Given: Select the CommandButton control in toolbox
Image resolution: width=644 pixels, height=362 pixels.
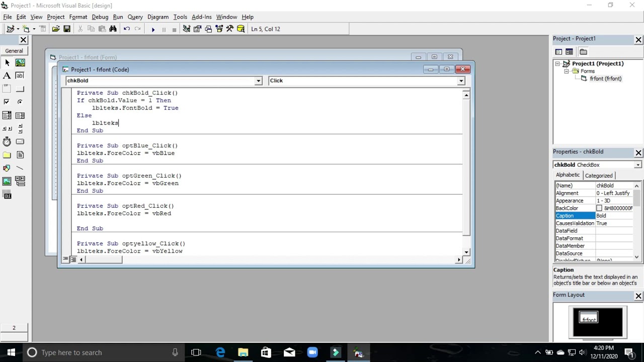Looking at the screenshot, I should [x=20, y=89].
